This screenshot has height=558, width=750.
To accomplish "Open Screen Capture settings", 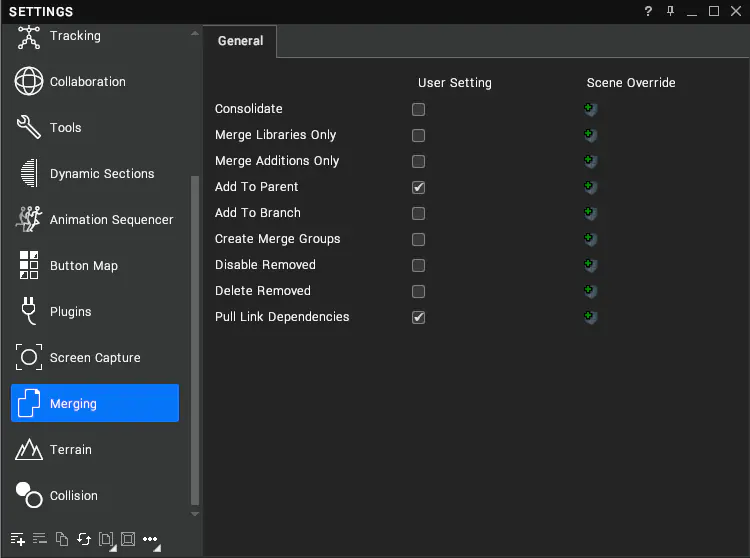I will click(95, 357).
